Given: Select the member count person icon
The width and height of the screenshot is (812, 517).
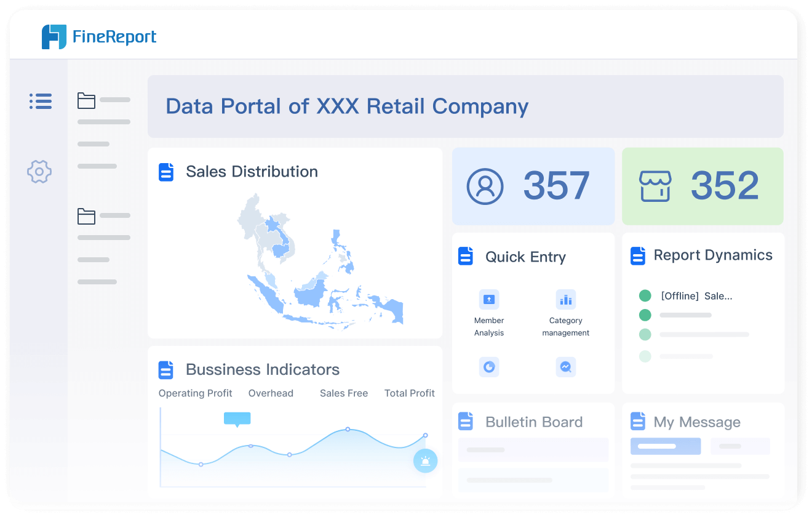Looking at the screenshot, I should point(485,186).
